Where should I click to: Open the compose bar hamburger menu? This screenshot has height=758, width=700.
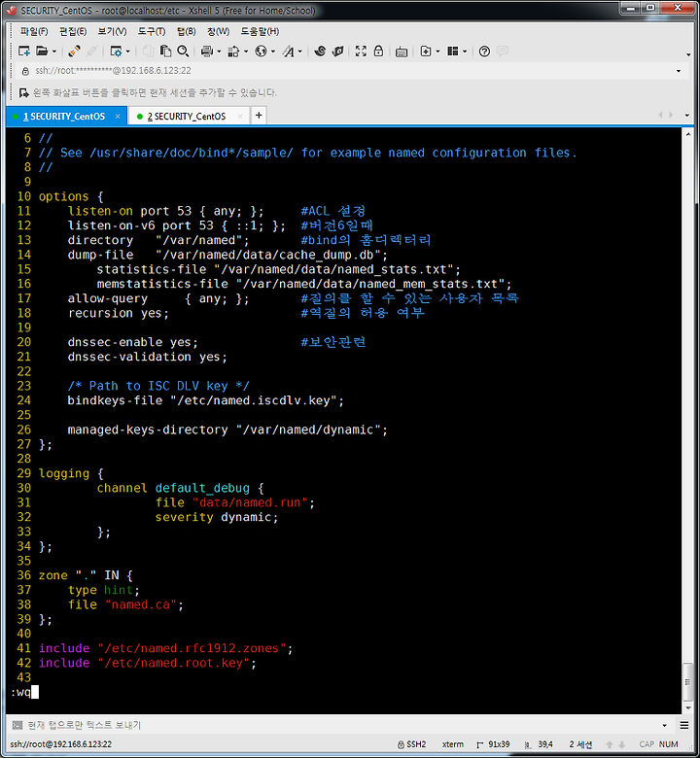click(x=684, y=725)
